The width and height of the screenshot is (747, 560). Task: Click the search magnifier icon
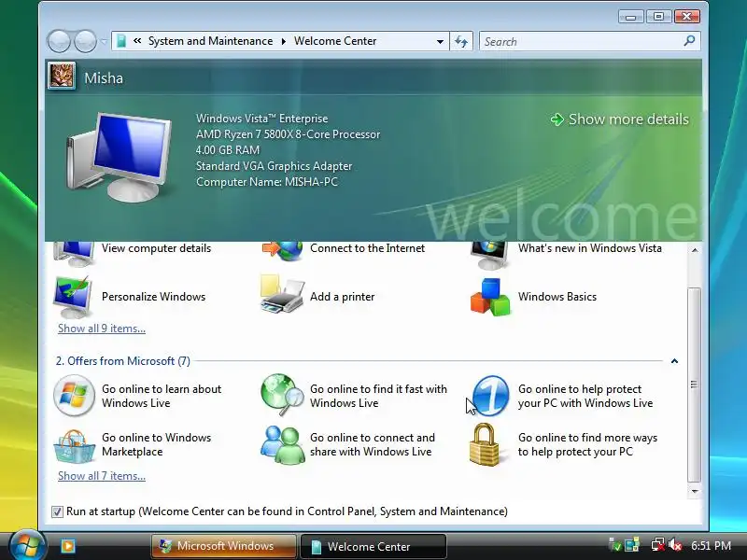click(x=689, y=41)
